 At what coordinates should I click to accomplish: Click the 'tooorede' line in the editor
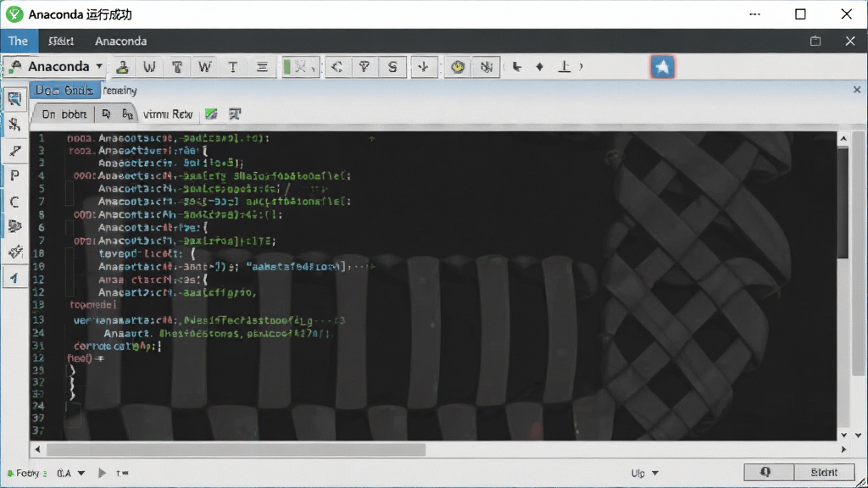(92, 305)
